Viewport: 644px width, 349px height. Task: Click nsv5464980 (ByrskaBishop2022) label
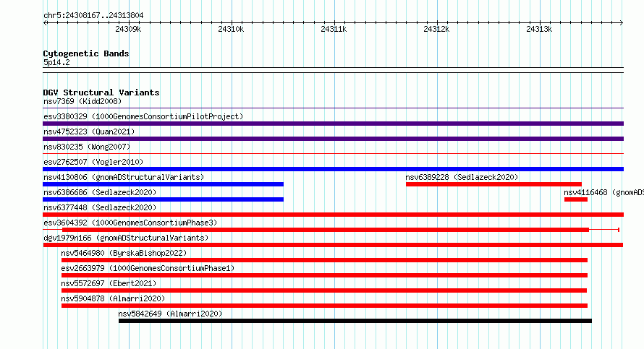124,253
